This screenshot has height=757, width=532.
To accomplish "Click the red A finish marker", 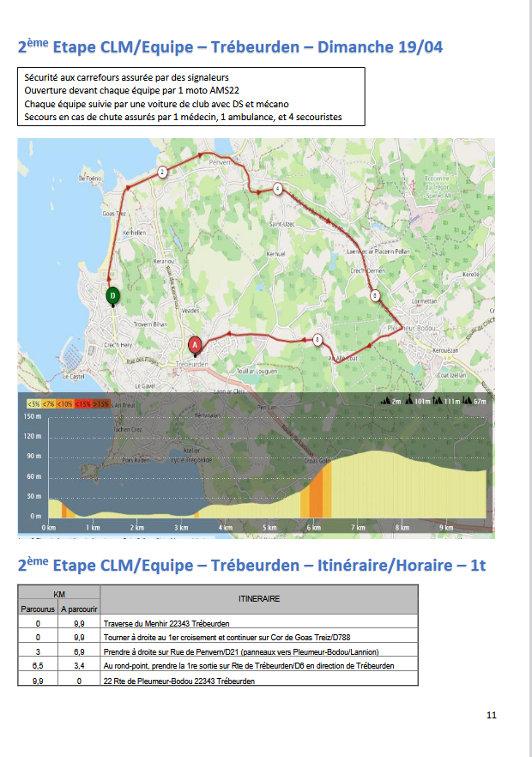I will pyautogui.click(x=195, y=345).
